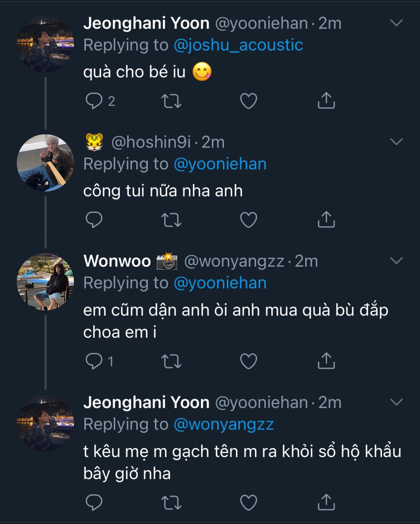Reply to @hoshin9i's tweet
420x524 pixels.
(x=94, y=220)
